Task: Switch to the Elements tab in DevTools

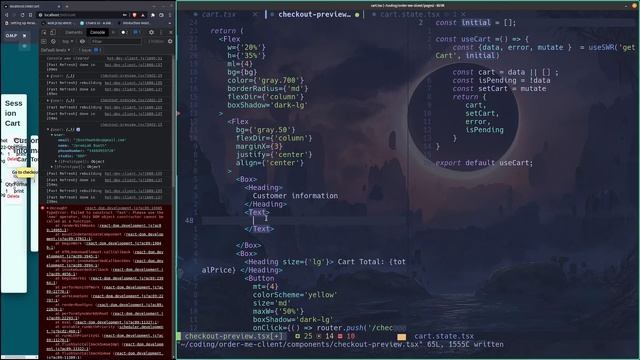Action: [74, 32]
